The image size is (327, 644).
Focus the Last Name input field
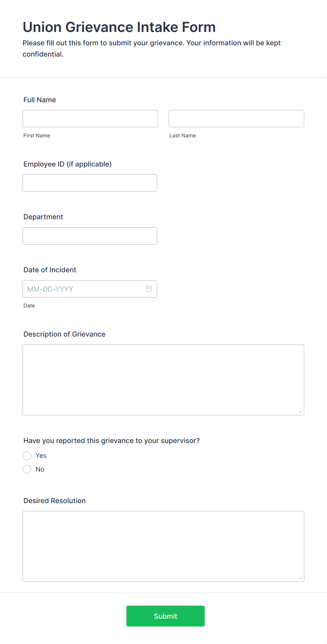pos(236,118)
